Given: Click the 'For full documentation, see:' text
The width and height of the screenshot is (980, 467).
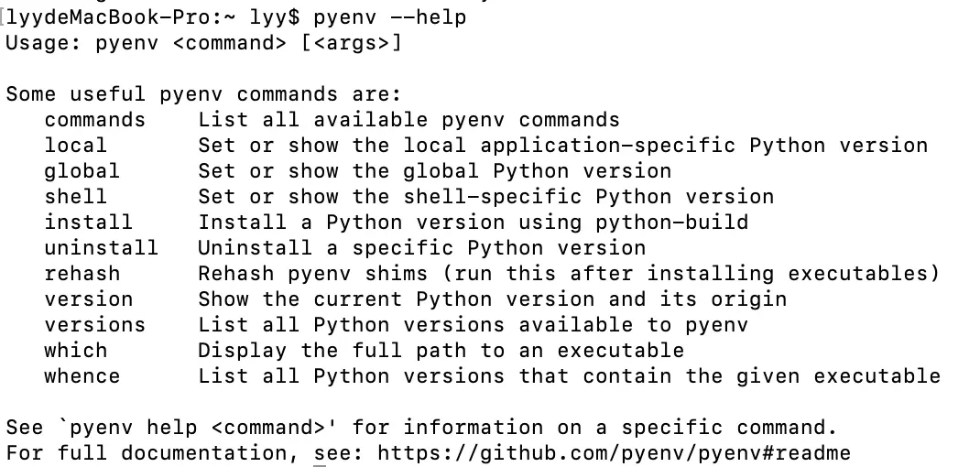Looking at the screenshot, I should coord(184,452).
